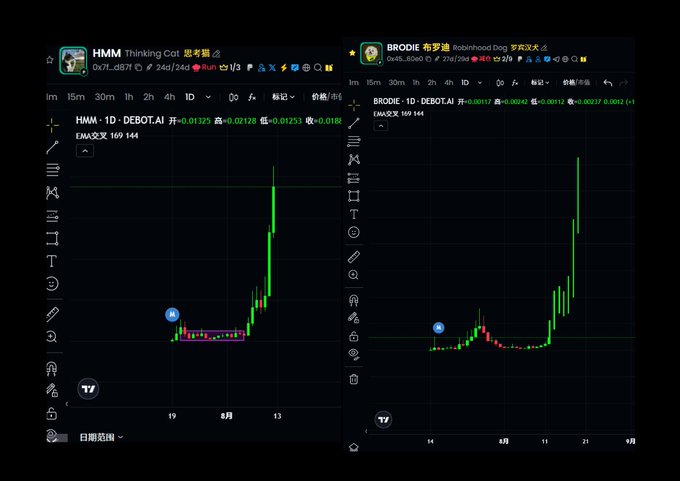
Task: Select 4h timeframe on the HMM chart
Action: (170, 97)
